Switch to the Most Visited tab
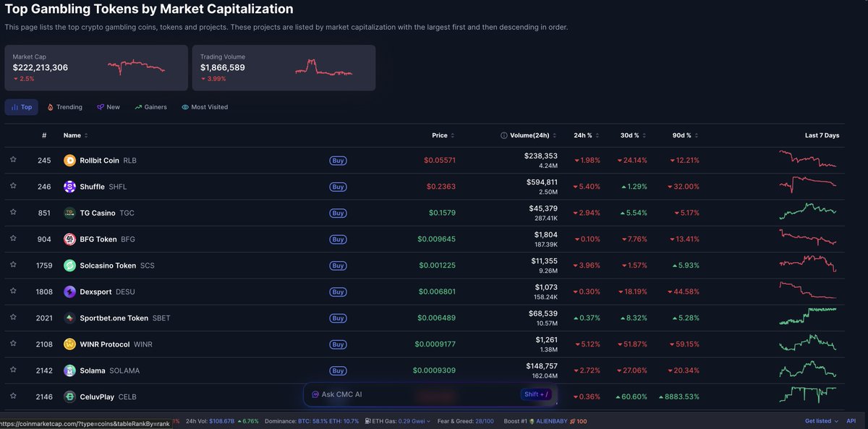Screen dimensions: 868x429 pyautogui.click(x=205, y=107)
